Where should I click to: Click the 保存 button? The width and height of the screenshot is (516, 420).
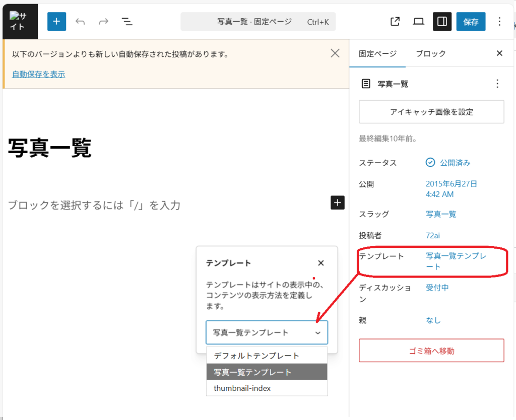click(471, 21)
